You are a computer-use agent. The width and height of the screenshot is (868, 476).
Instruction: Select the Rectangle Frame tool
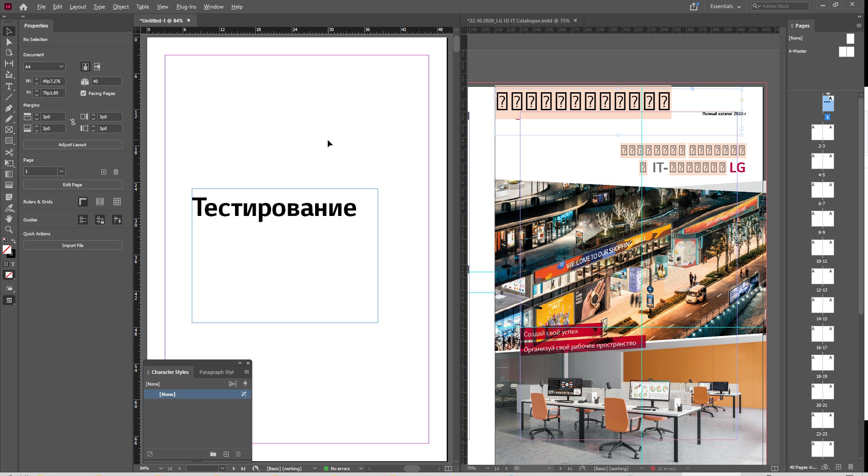[x=9, y=130]
